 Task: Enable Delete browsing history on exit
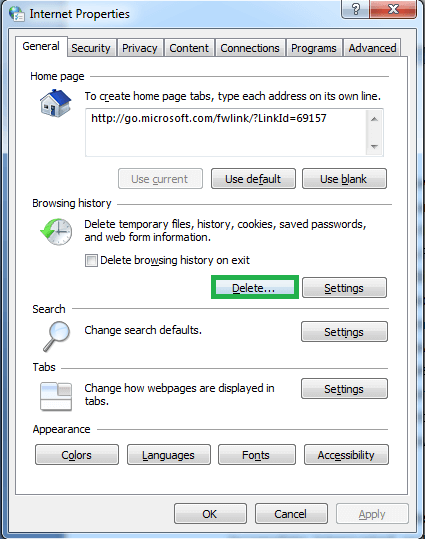[91, 261]
